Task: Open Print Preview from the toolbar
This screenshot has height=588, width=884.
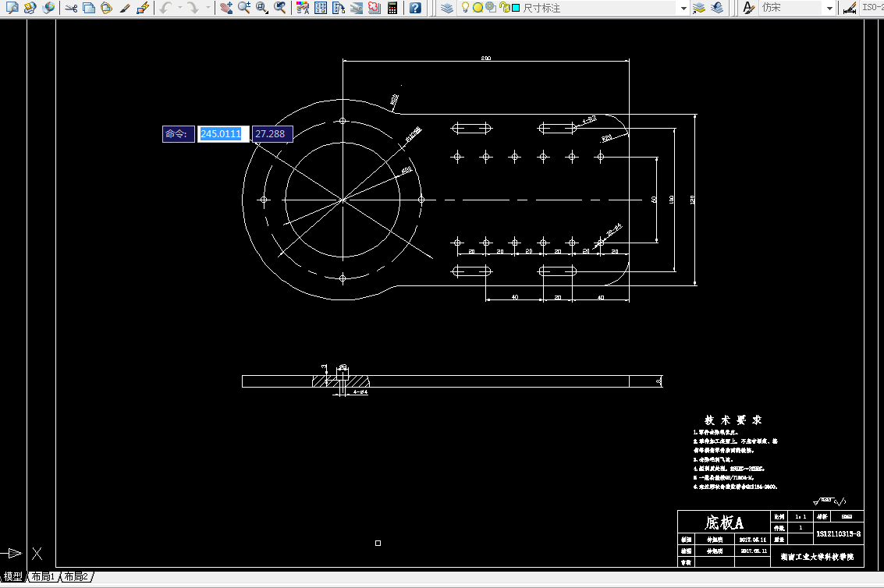Action: coord(12,8)
